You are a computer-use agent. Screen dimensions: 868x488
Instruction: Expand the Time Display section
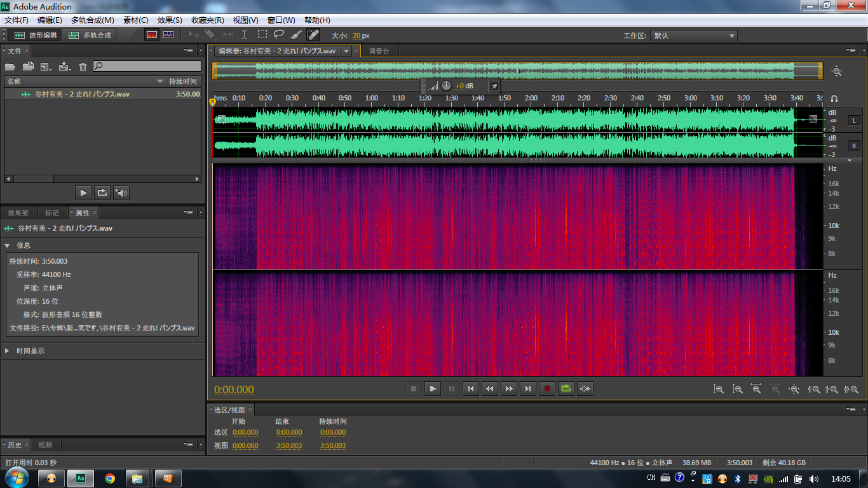pos(8,351)
